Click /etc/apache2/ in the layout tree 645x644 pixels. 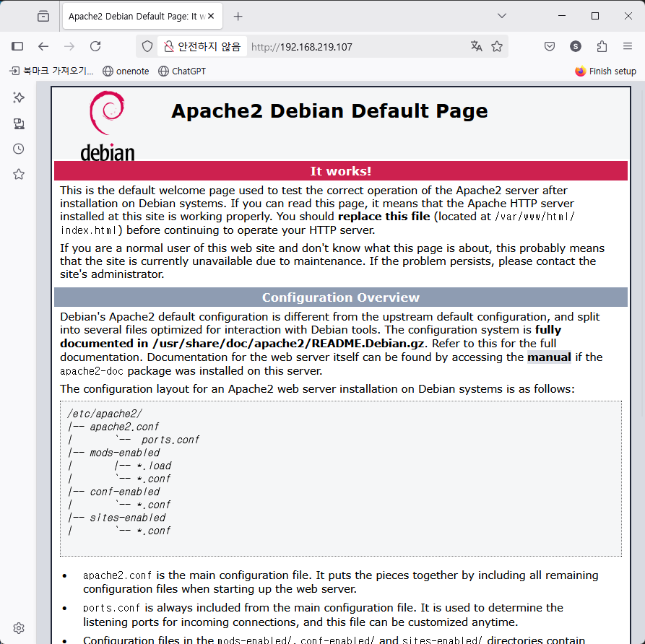[x=105, y=414]
